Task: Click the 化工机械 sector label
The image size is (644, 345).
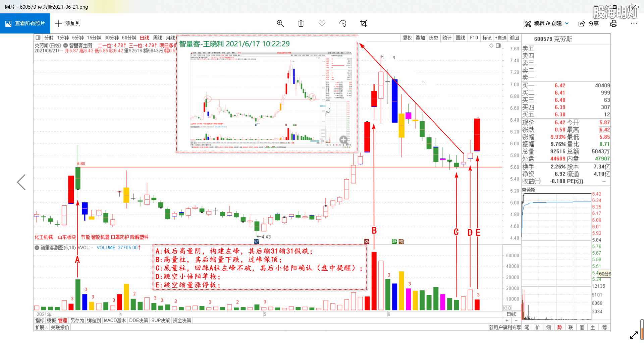Action: 44,237
